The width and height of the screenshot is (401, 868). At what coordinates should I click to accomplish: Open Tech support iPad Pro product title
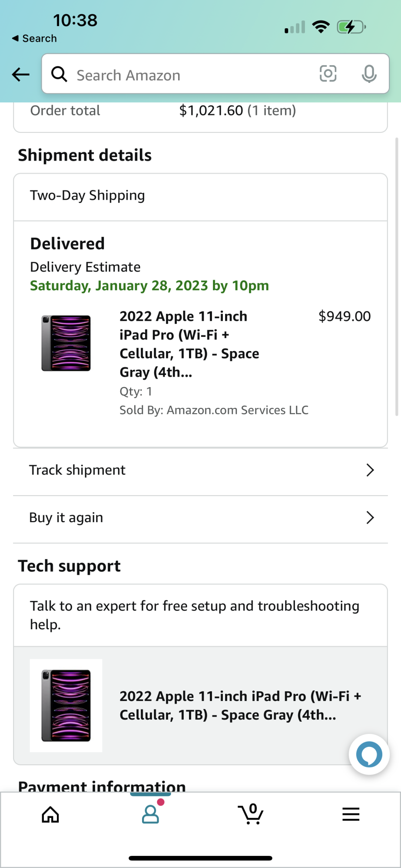click(240, 705)
